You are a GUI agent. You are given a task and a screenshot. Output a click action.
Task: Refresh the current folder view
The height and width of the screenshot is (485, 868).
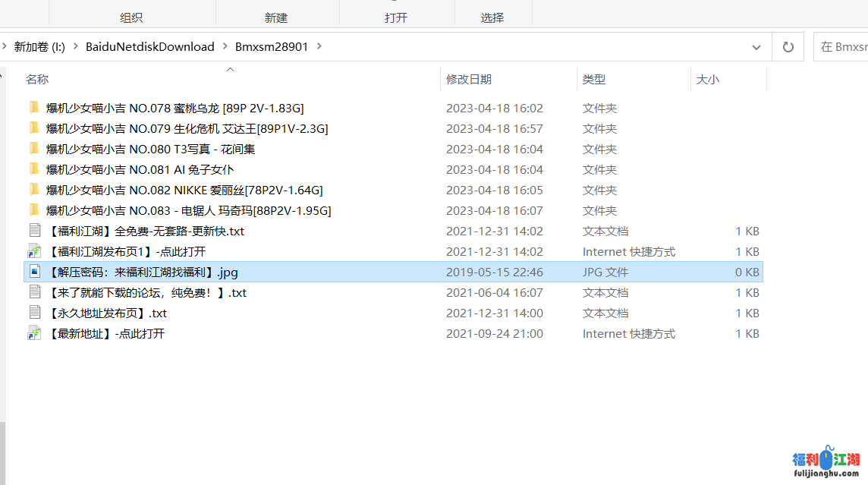[788, 47]
